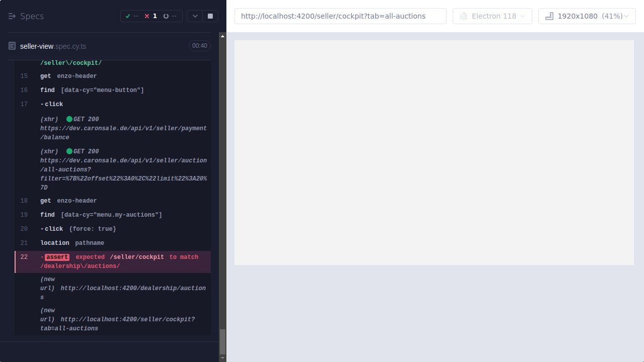Image resolution: width=644 pixels, height=362 pixels.
Task: Collapse the Specs sidebar via its toggle icon
Action: tap(11, 16)
